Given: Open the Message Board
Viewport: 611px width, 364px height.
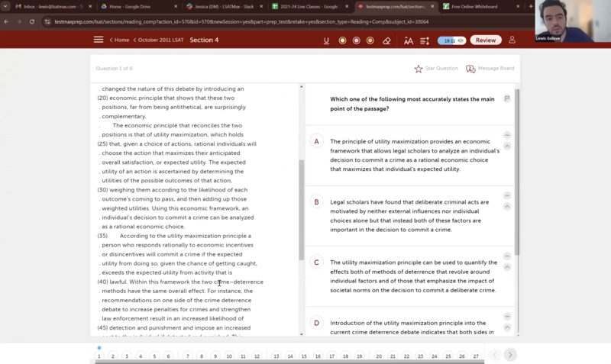Looking at the screenshot, I should [471, 69].
